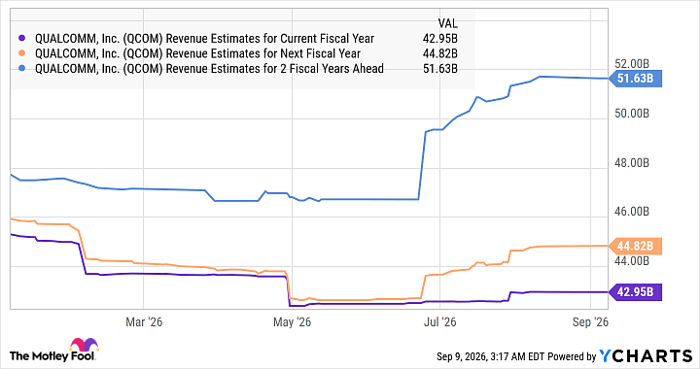Click y-axis label 44.00B

(632, 261)
